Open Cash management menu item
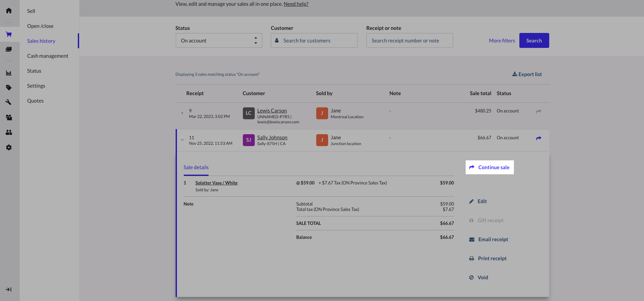This screenshot has height=301, width=644. [48, 56]
